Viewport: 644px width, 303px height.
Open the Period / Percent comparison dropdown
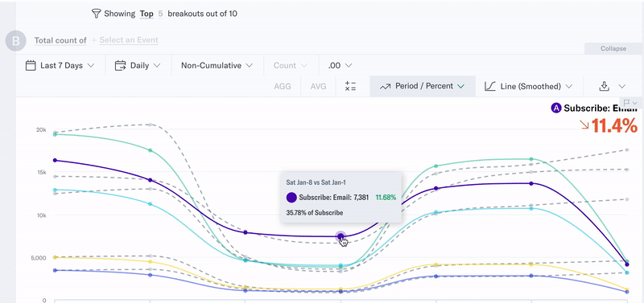tap(423, 87)
